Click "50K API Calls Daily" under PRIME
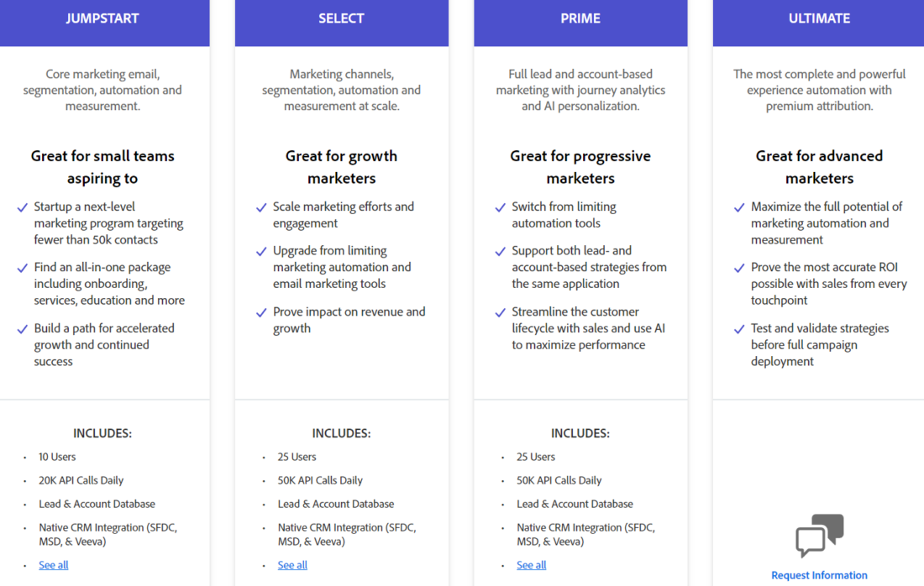 click(x=559, y=480)
